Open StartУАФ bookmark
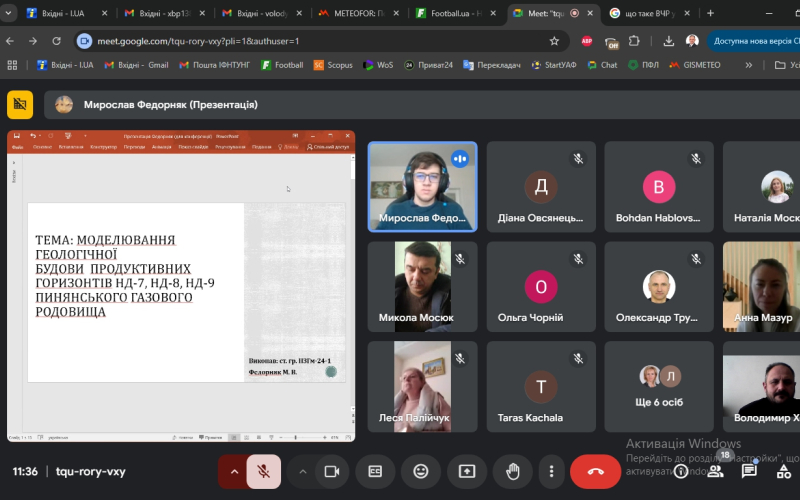This screenshot has width=800, height=500. tap(554, 65)
